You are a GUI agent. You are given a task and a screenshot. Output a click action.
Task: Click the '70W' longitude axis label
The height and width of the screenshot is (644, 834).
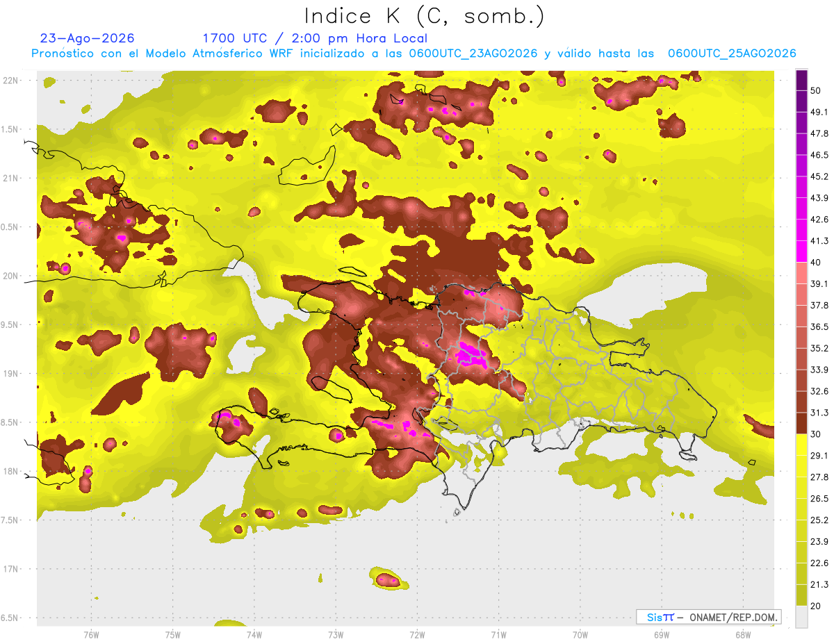[580, 634]
